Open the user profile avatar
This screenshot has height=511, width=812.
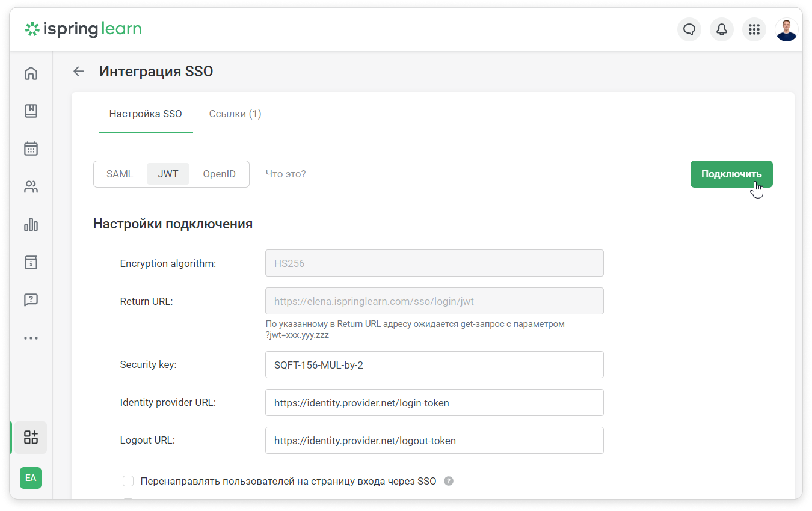(787, 29)
